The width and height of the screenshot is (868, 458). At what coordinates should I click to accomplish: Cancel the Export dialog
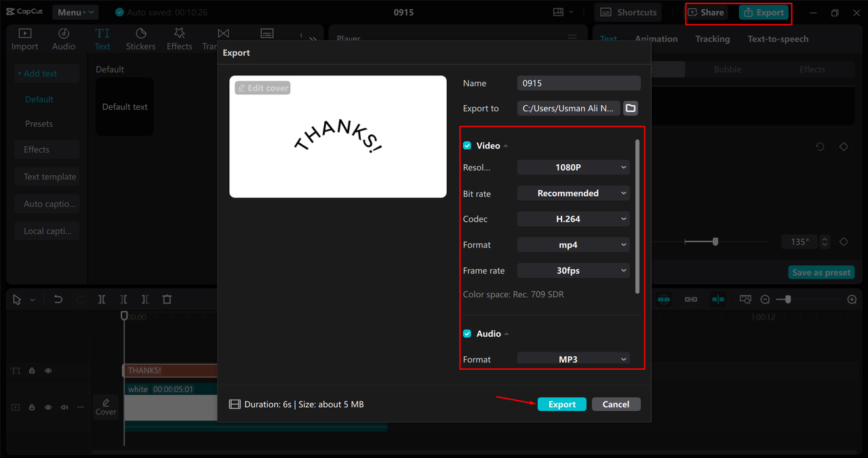[x=616, y=404]
